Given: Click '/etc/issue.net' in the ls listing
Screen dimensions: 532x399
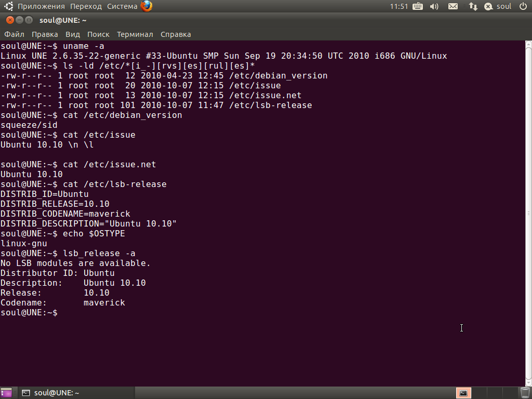Looking at the screenshot, I should tap(265, 96).
